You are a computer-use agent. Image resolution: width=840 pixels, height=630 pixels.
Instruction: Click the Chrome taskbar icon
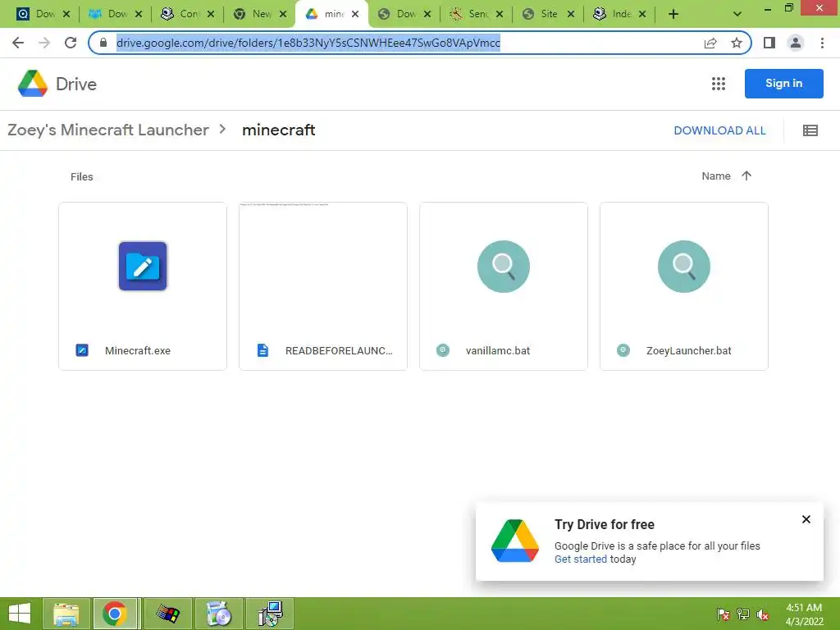(x=116, y=614)
